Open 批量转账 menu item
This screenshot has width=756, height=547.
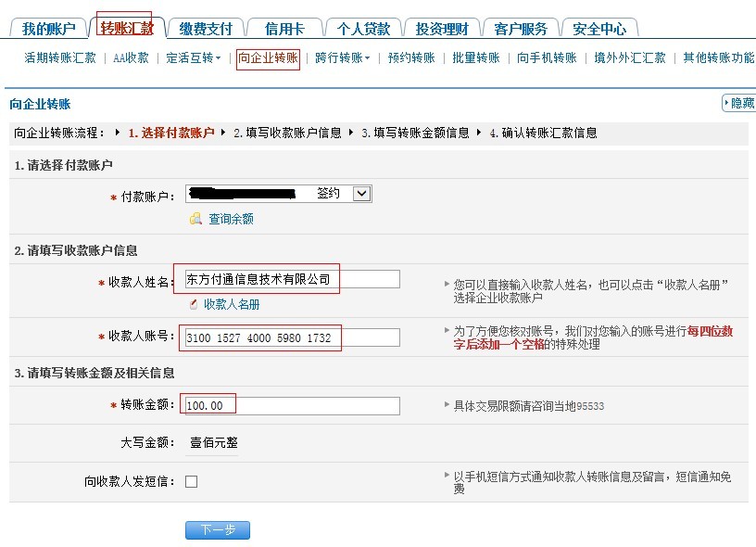pos(476,58)
